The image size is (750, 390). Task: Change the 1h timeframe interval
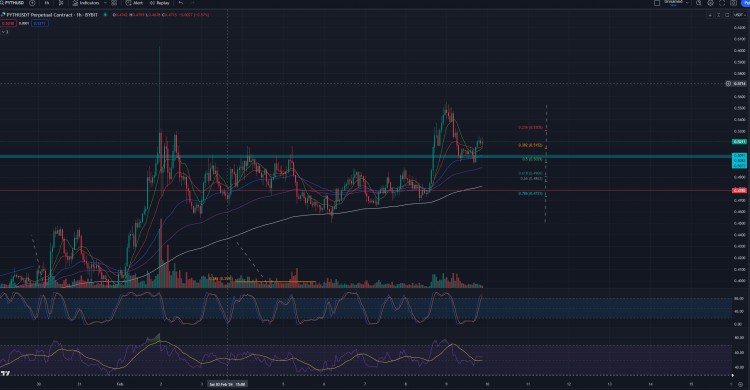[x=46, y=3]
